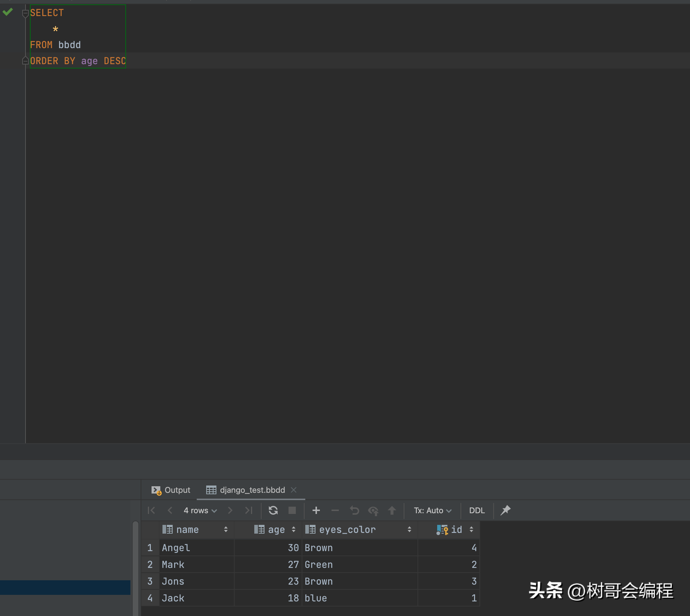
Task: Click the DDL button
Action: pos(477,510)
